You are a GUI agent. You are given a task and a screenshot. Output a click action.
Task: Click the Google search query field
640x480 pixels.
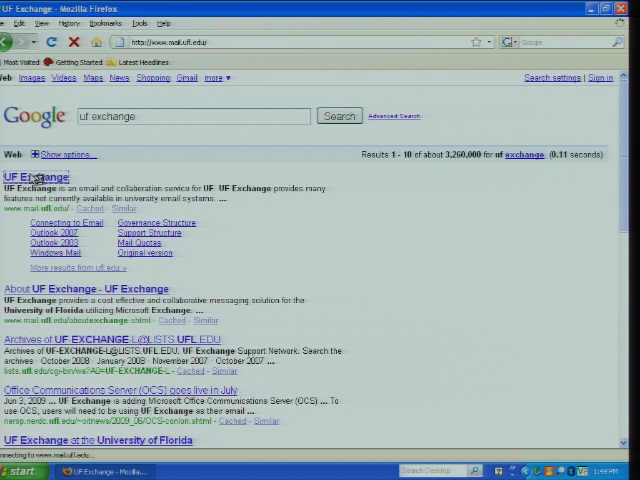(x=194, y=116)
